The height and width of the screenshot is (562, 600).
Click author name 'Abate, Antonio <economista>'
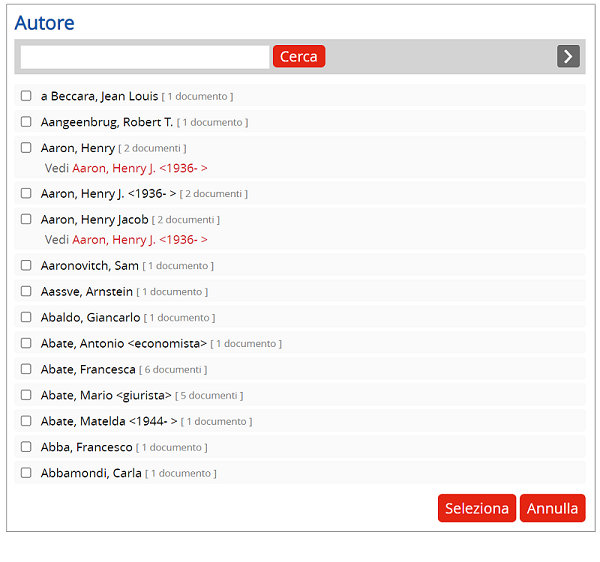(x=124, y=344)
